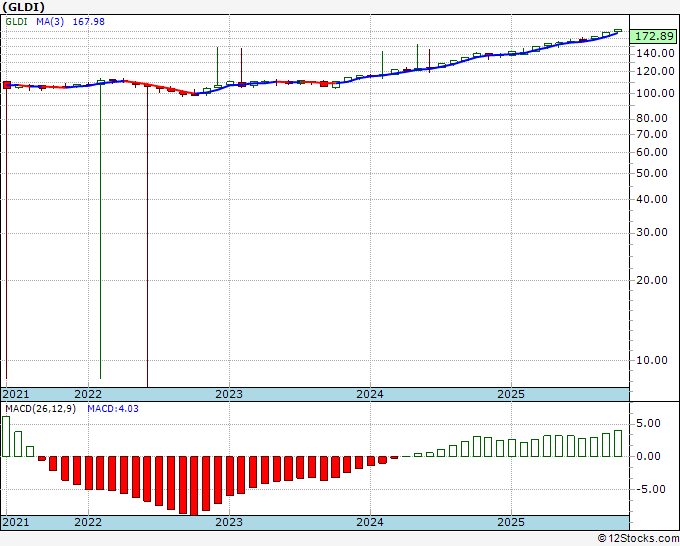
Task: Click the first tall green MACD bar in 2021
Action: click(6, 436)
